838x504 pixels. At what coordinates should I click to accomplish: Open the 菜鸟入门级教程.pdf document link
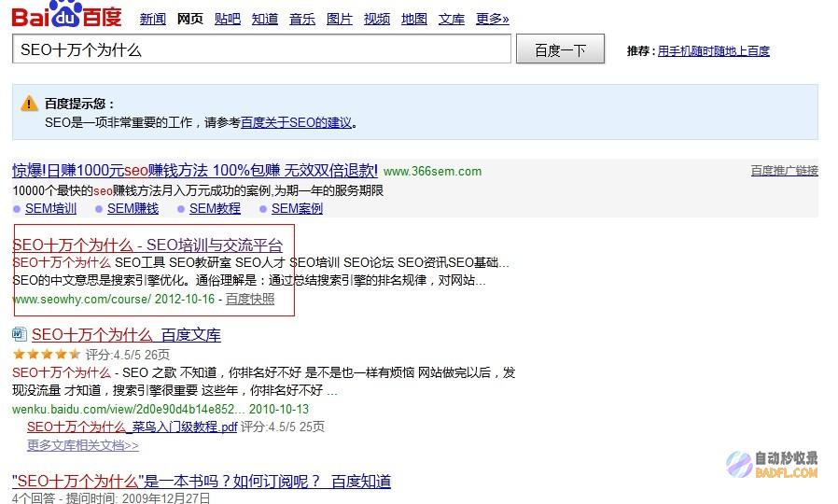click(132, 427)
